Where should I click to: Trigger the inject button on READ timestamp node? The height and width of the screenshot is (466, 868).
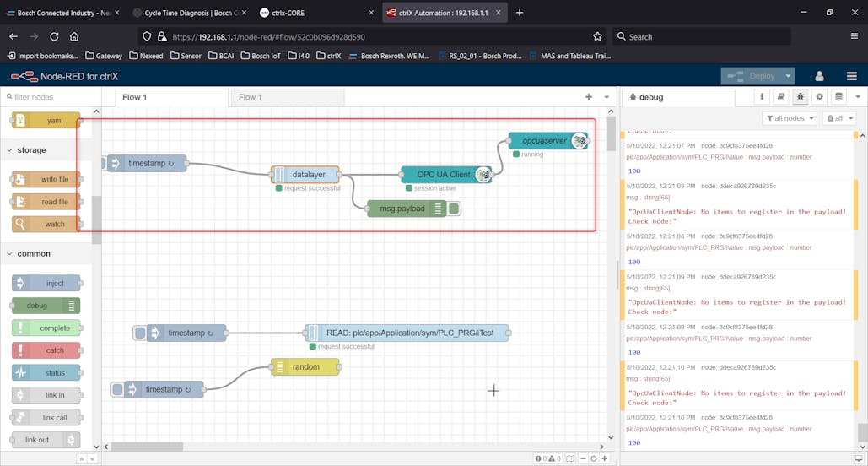[x=140, y=333]
